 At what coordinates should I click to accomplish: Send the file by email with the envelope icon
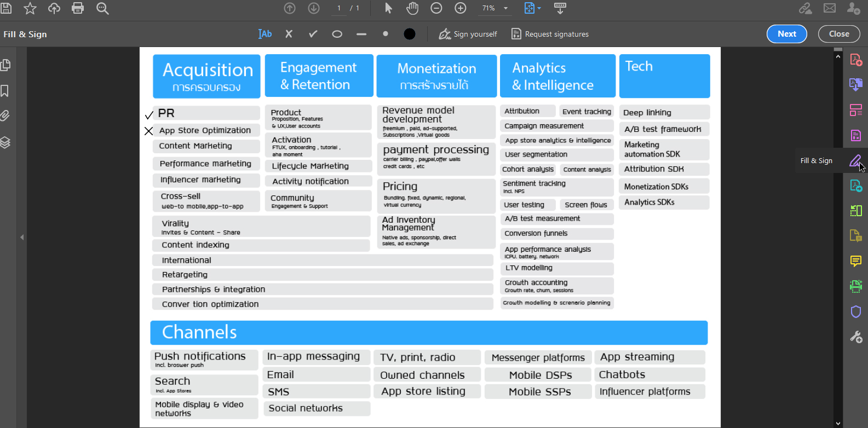[830, 8]
